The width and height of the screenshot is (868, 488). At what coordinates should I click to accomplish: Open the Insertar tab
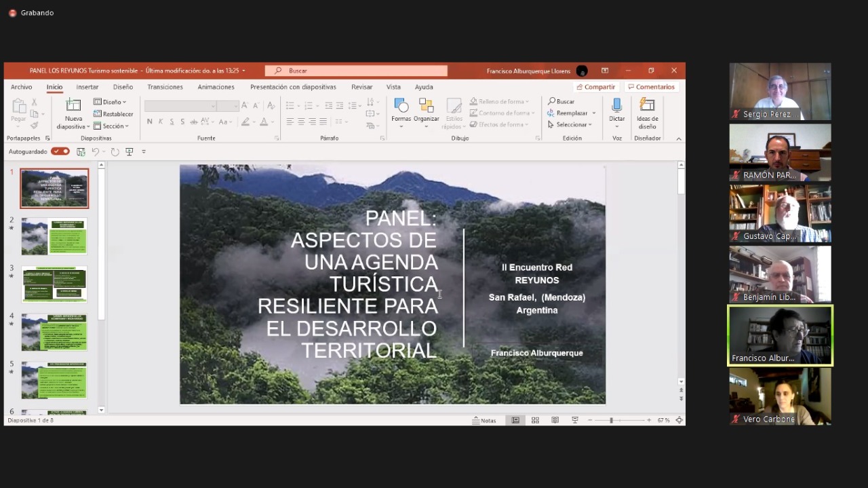[x=87, y=87]
